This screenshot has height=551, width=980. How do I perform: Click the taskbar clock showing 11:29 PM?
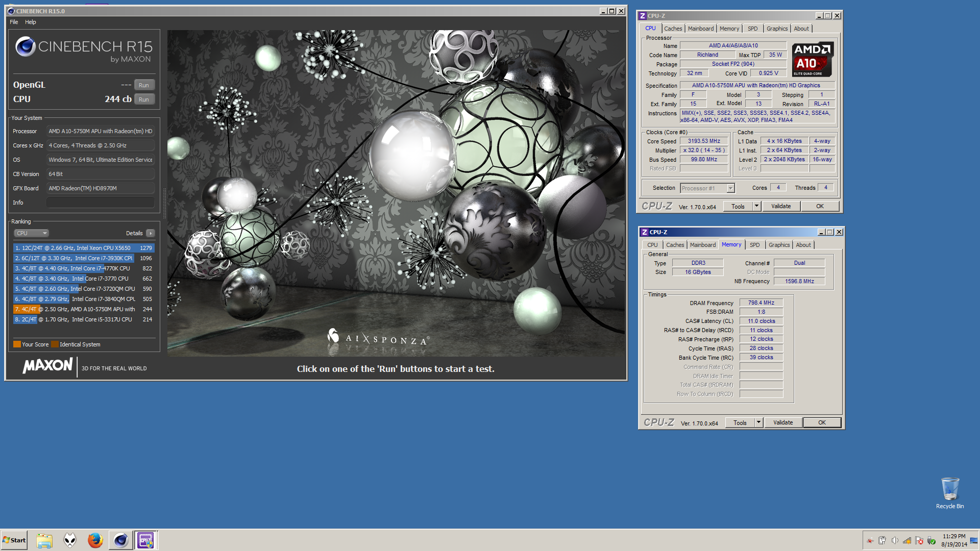point(954,540)
